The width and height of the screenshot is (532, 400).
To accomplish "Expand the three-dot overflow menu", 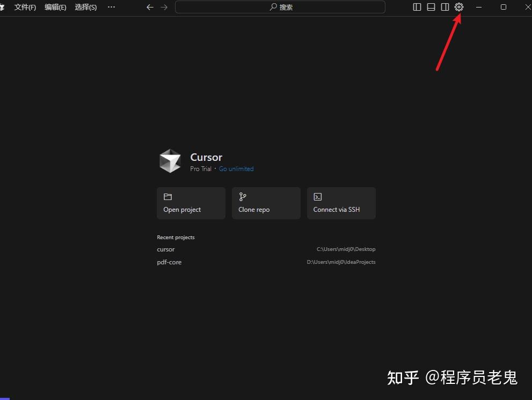I will [111, 7].
